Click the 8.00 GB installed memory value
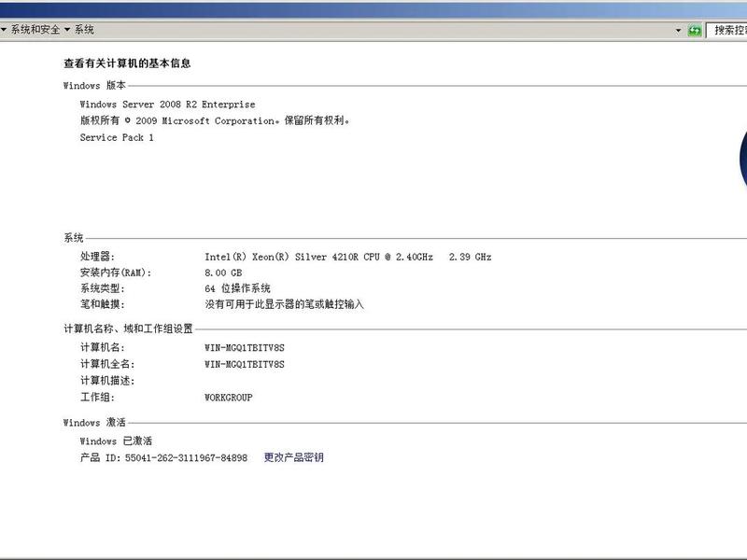Screen dimensions: 747x560 pyautogui.click(x=223, y=273)
